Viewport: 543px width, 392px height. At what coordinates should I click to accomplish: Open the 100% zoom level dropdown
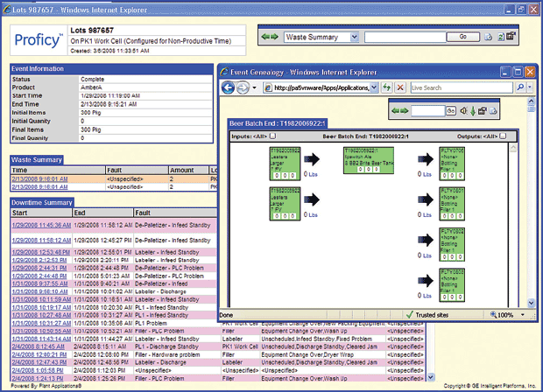(x=523, y=315)
